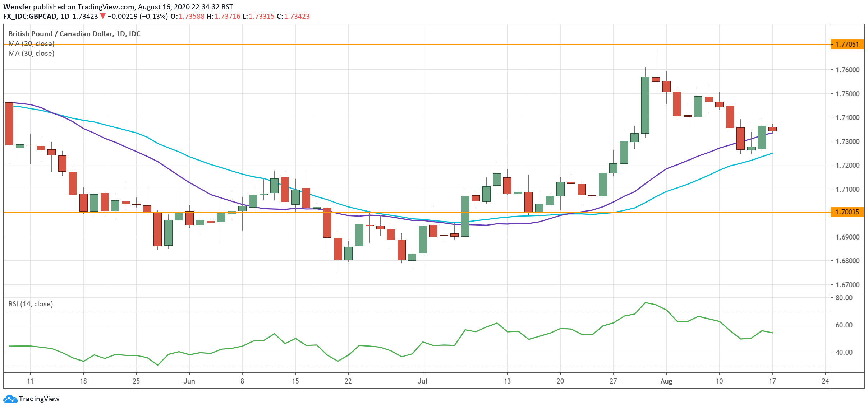Click the 80.00 RSI scale label
This screenshot has width=868, height=409.
pos(844,298)
